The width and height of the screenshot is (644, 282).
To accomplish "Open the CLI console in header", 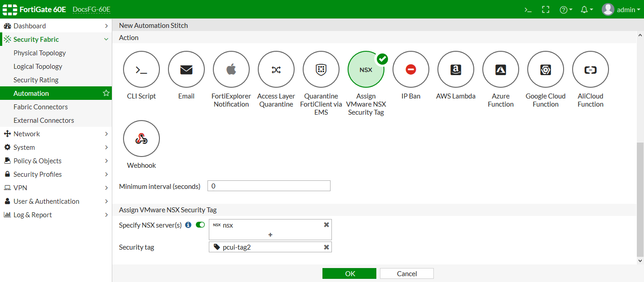I will pos(528,9).
